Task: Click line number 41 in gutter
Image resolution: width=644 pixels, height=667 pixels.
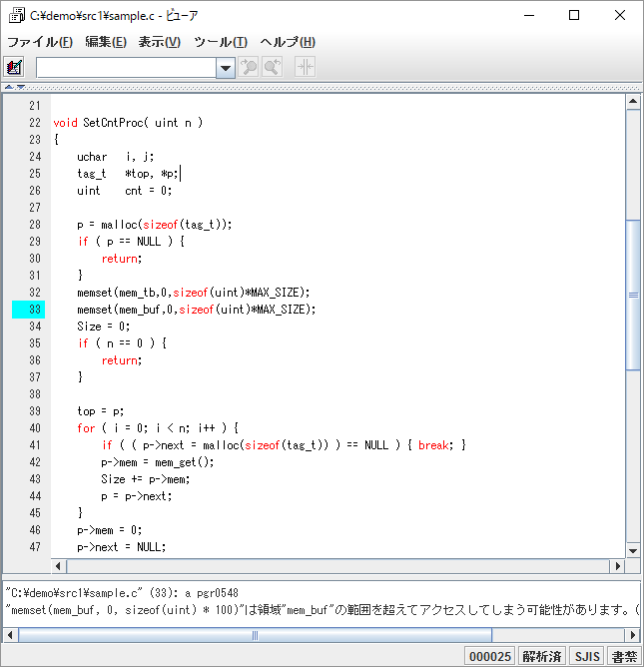Action: (35, 445)
